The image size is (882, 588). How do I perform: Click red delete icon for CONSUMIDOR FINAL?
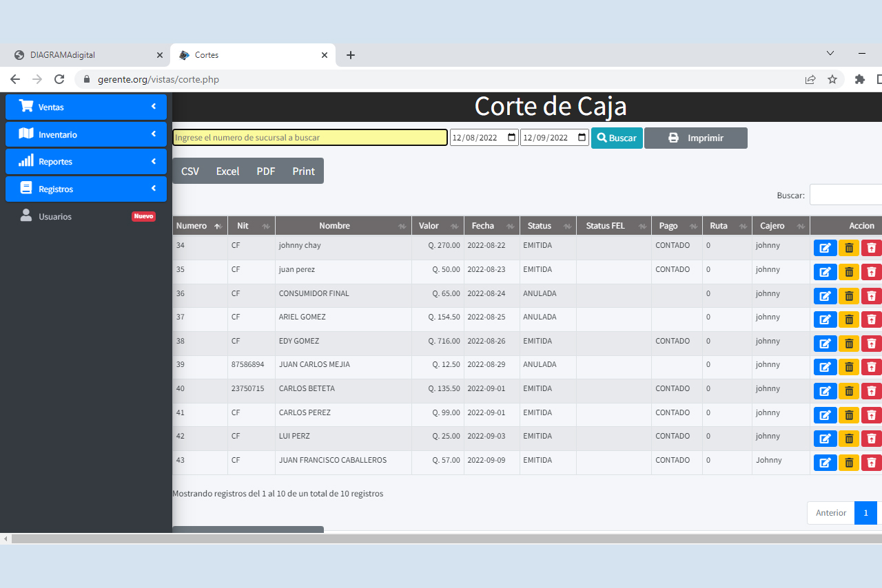coord(872,295)
